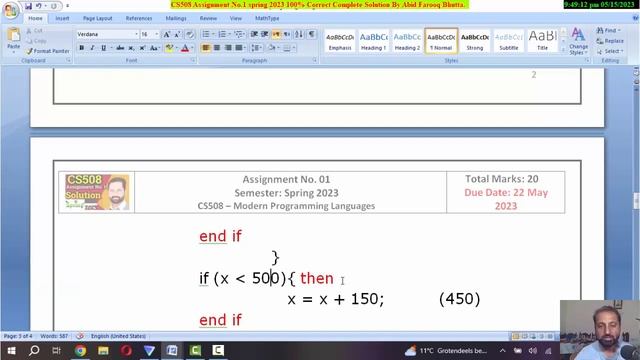Increase the paragraph indent
This screenshot has width=640, height=360.
coord(264,34)
